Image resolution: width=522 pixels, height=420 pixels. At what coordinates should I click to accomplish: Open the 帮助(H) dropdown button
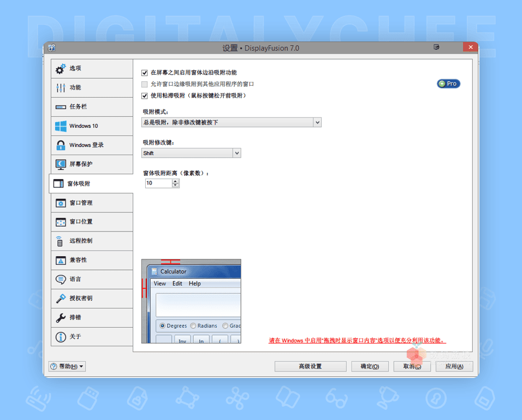[x=67, y=366]
